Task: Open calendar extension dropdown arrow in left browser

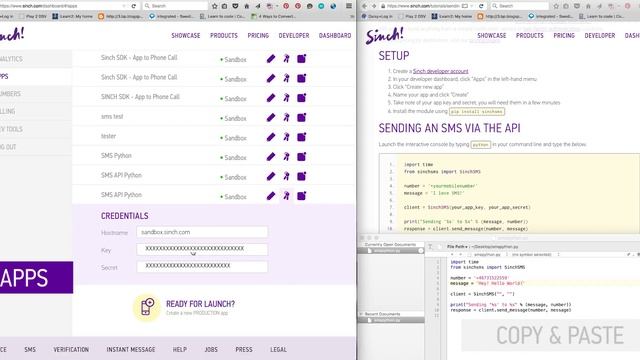Action: [x=276, y=6]
